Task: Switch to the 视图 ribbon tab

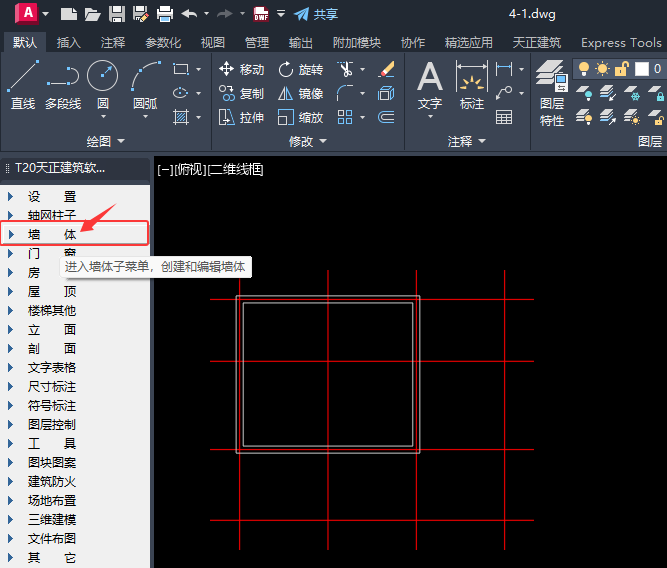Action: [213, 43]
